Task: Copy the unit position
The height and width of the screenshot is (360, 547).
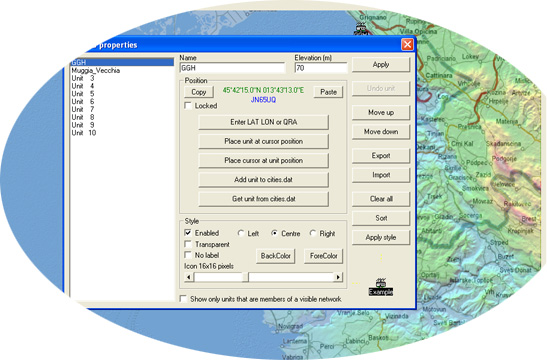Action: [199, 92]
